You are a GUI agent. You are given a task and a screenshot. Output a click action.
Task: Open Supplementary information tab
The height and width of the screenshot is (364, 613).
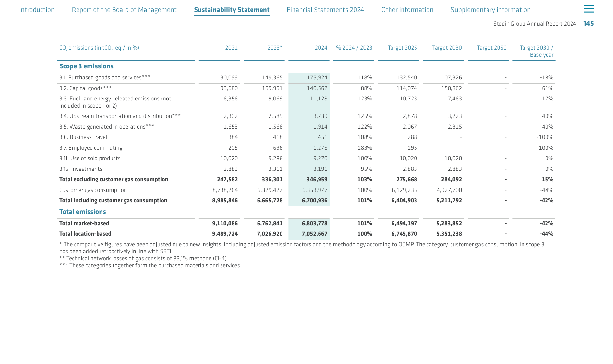pyautogui.click(x=491, y=10)
